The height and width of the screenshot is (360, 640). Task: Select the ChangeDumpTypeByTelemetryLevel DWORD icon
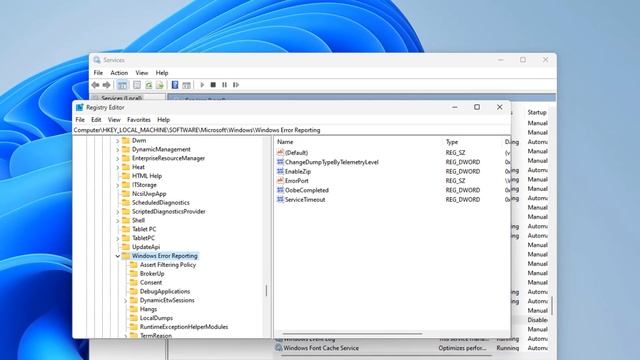point(280,162)
